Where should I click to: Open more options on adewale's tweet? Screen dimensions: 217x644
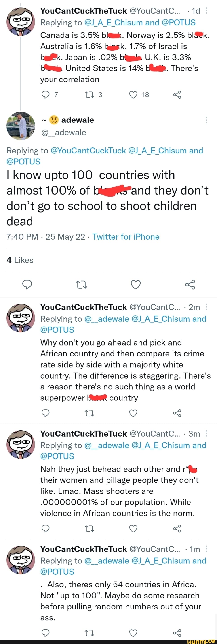[206, 120]
